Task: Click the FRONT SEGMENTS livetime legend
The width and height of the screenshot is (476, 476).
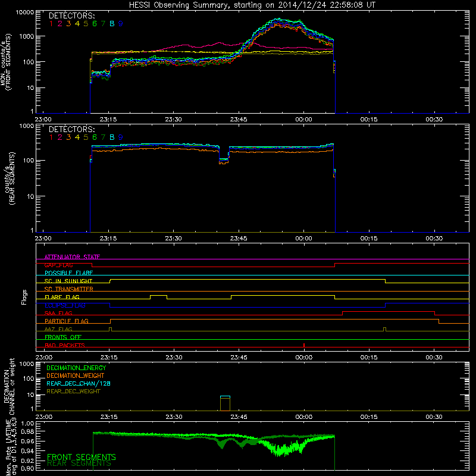Action: click(82, 457)
